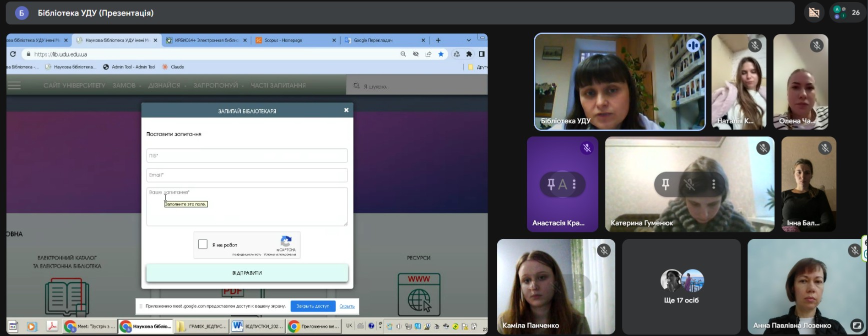The image size is (868, 336).
Task: Click the bookmark star in address bar
Action: [441, 54]
